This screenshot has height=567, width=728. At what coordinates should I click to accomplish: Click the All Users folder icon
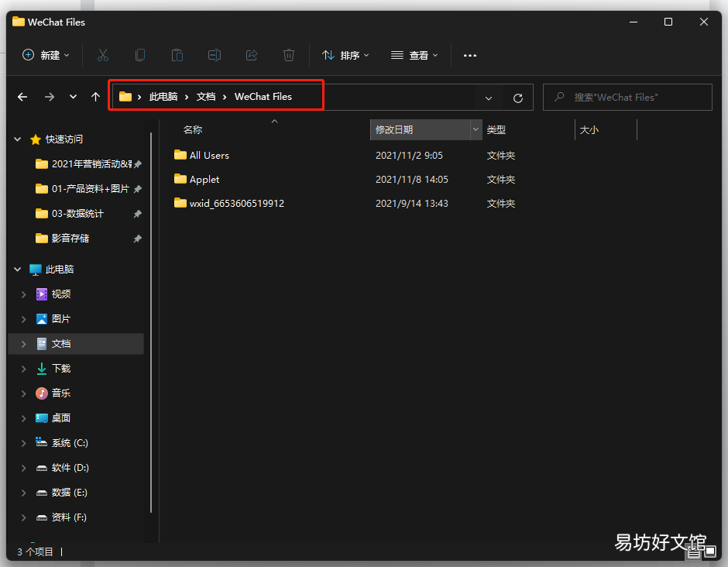[x=180, y=155]
